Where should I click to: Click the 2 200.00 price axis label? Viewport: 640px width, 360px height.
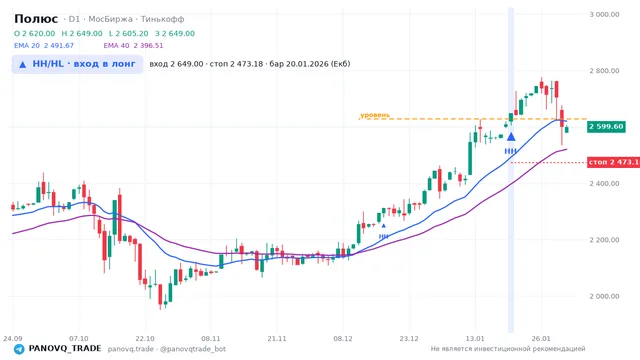click(x=604, y=240)
